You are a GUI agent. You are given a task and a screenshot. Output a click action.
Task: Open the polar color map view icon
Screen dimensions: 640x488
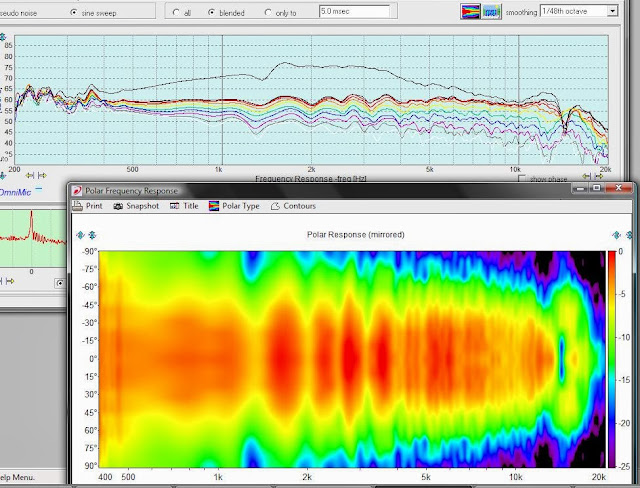(470, 11)
